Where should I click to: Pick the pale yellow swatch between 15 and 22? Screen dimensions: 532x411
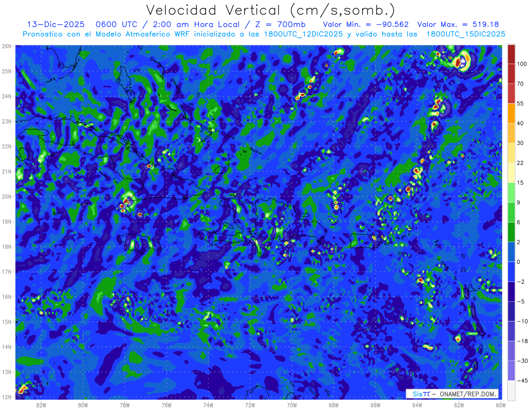click(x=511, y=172)
